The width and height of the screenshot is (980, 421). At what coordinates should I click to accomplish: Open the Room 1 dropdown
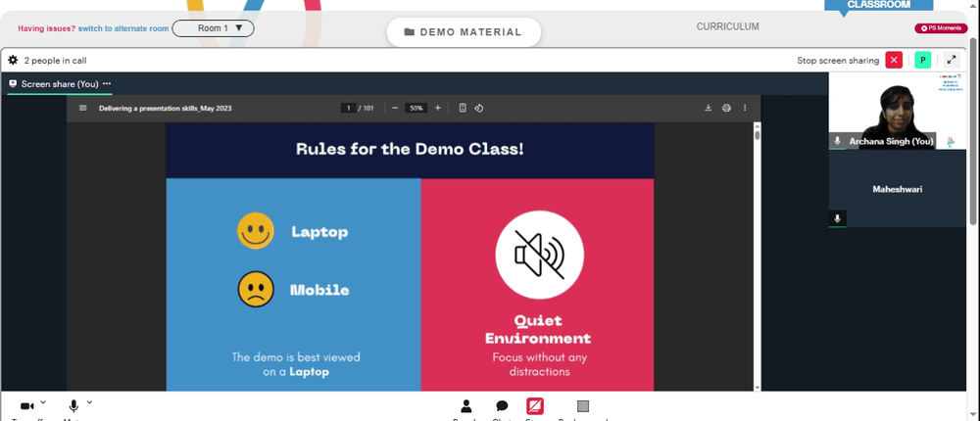click(213, 28)
